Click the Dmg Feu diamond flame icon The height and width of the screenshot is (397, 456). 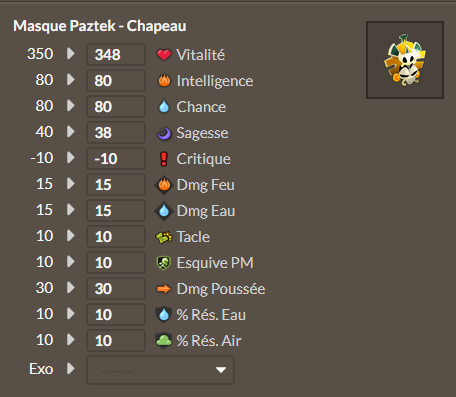click(164, 185)
